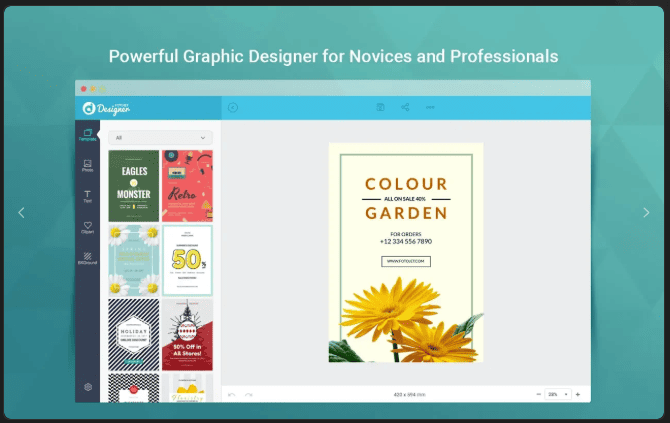Click the COLOUR heading on canvas
This screenshot has width=670, height=423.
click(406, 184)
